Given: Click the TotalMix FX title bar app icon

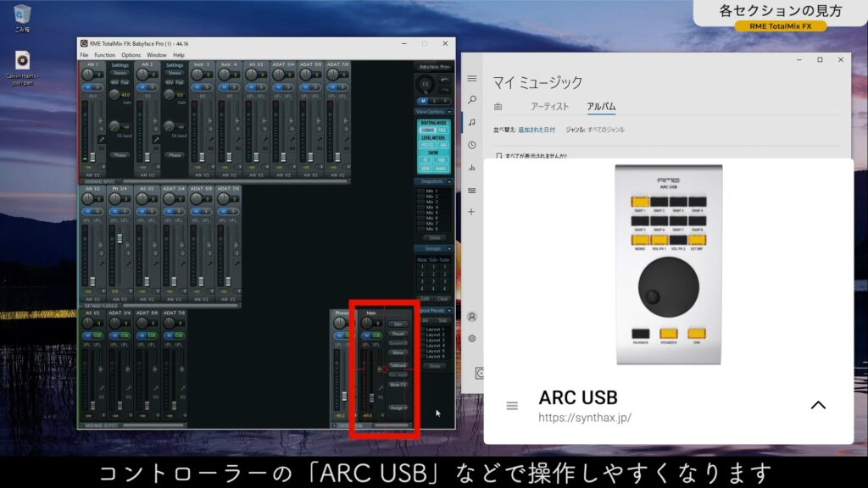Looking at the screenshot, I should (x=84, y=43).
